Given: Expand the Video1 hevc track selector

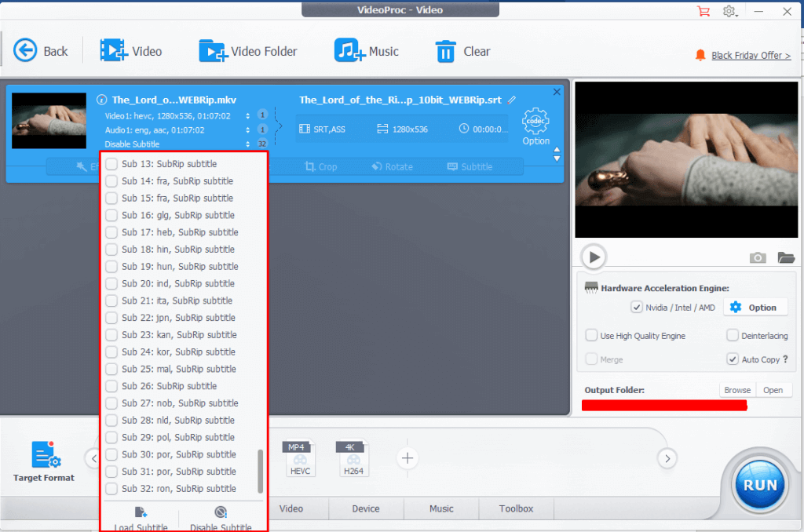Looking at the screenshot, I should [x=249, y=115].
